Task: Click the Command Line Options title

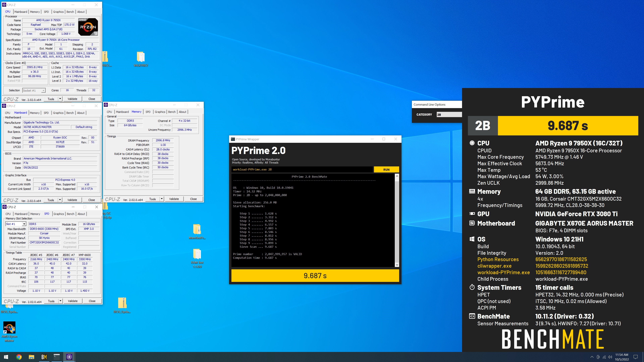Action: [429, 104]
